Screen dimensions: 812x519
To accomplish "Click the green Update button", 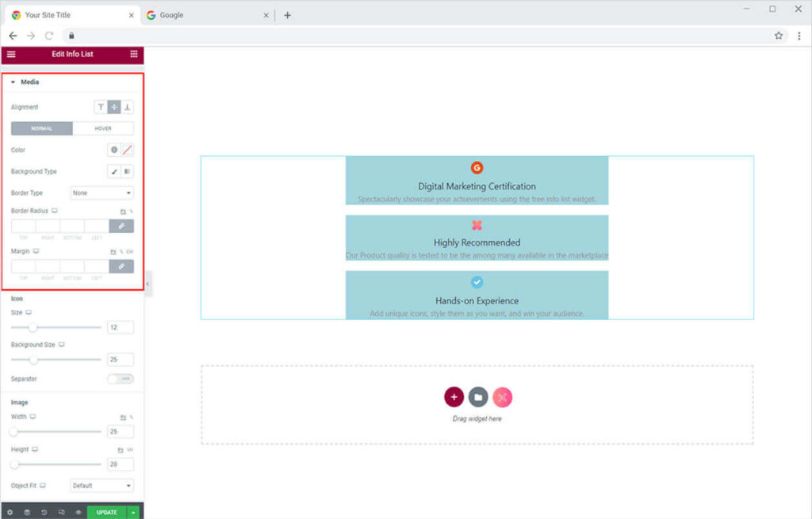I will click(106, 513).
